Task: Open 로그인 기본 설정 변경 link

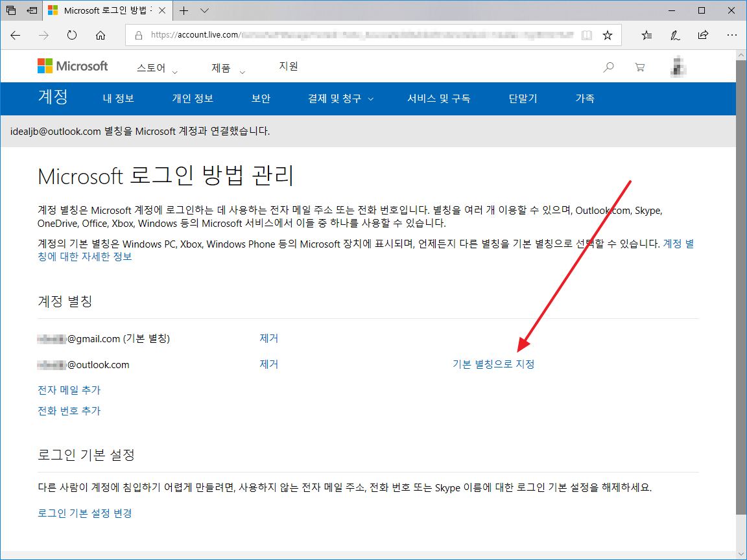Action: click(85, 513)
